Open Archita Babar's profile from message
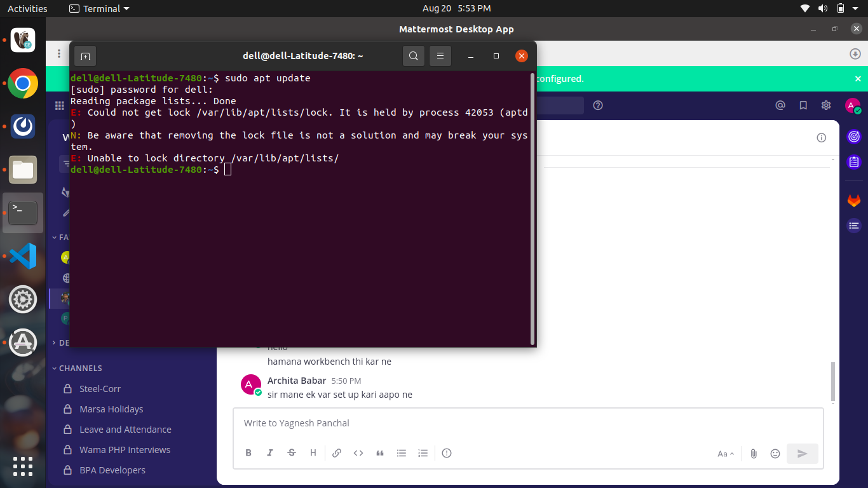The height and width of the screenshot is (488, 868). 297,381
